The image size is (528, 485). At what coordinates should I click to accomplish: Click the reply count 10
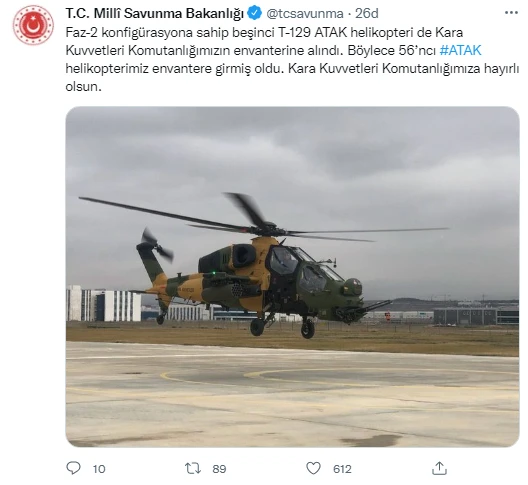[x=99, y=469]
